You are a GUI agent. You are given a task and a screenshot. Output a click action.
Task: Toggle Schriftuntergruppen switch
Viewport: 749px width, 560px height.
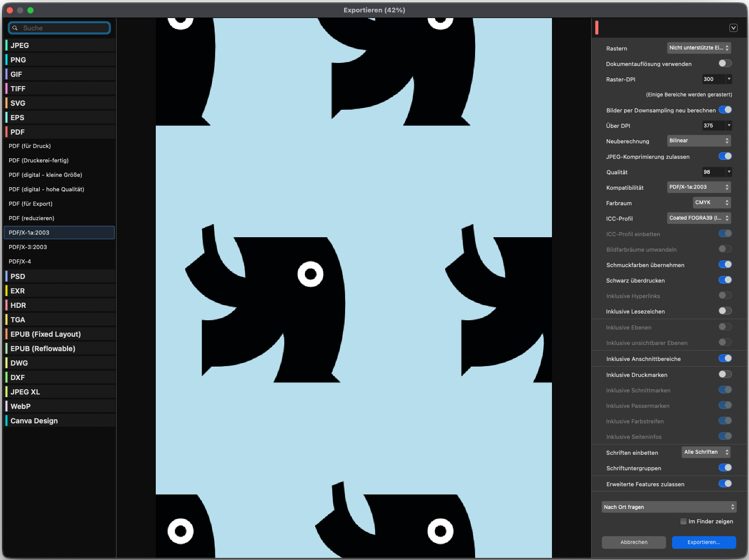tap(725, 468)
